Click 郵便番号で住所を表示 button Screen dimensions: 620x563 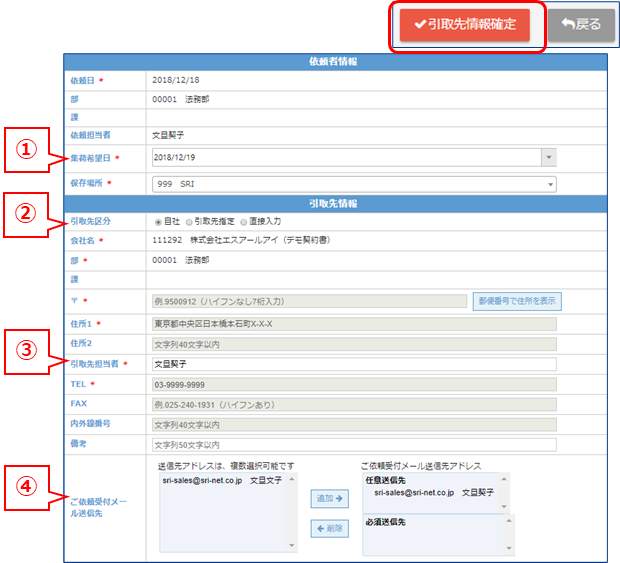(x=516, y=301)
